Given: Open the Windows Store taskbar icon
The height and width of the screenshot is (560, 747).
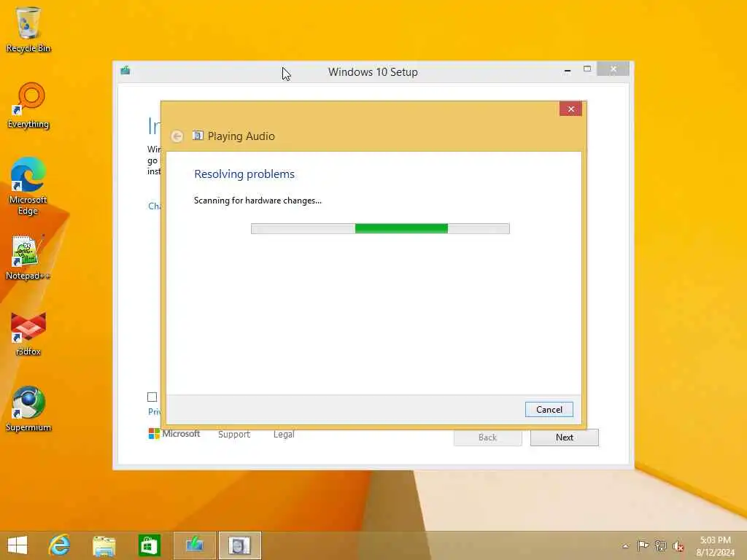Looking at the screenshot, I should coord(149,545).
